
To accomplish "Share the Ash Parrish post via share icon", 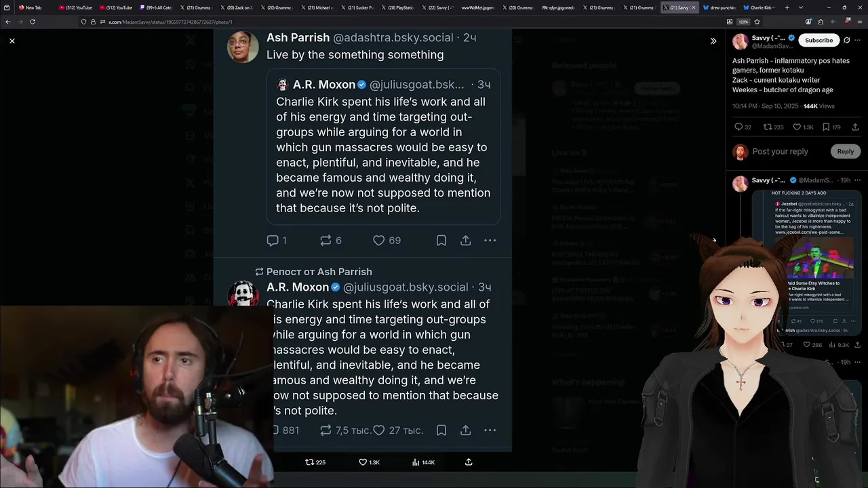I will (x=466, y=241).
